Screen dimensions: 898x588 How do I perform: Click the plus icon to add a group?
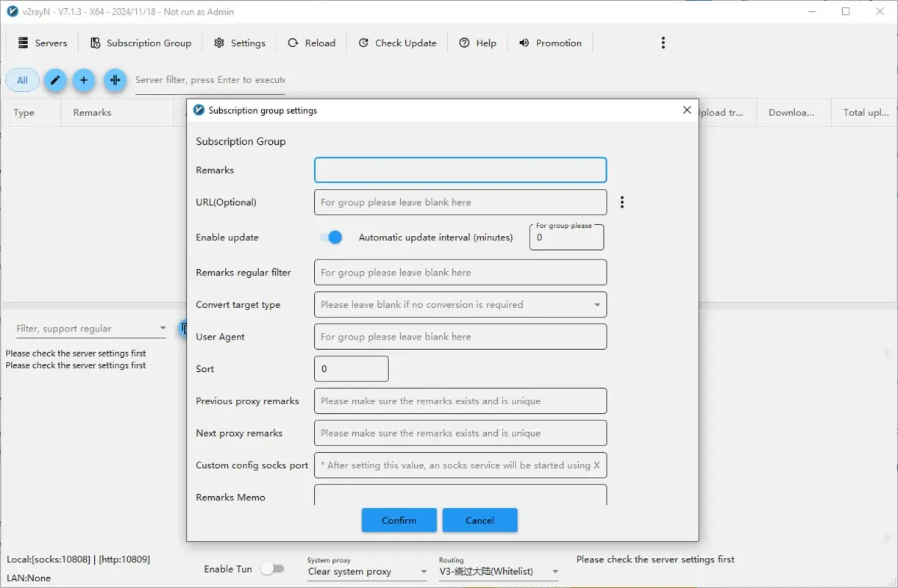[x=84, y=80]
